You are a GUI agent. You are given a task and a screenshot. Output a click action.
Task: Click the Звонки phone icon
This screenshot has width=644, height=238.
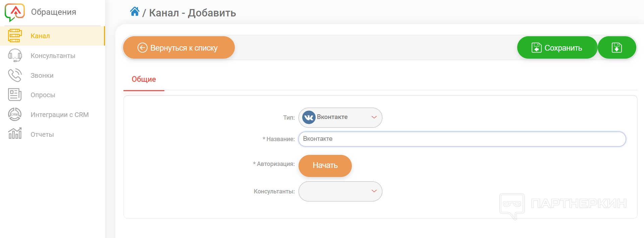(x=15, y=75)
